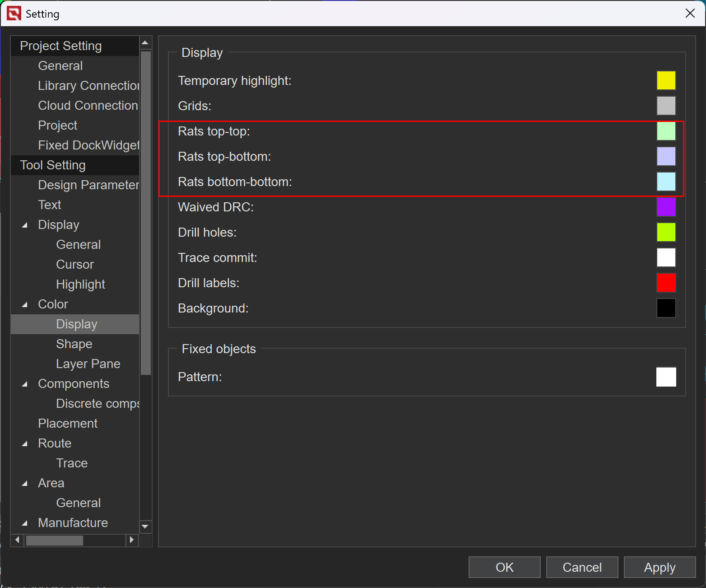The image size is (706, 588).
Task: Click the Apply button
Action: point(660,567)
